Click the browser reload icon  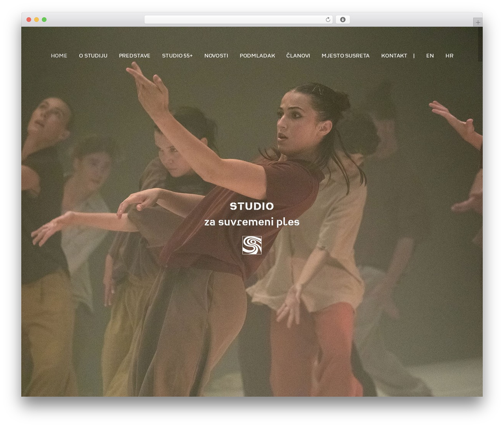point(328,19)
